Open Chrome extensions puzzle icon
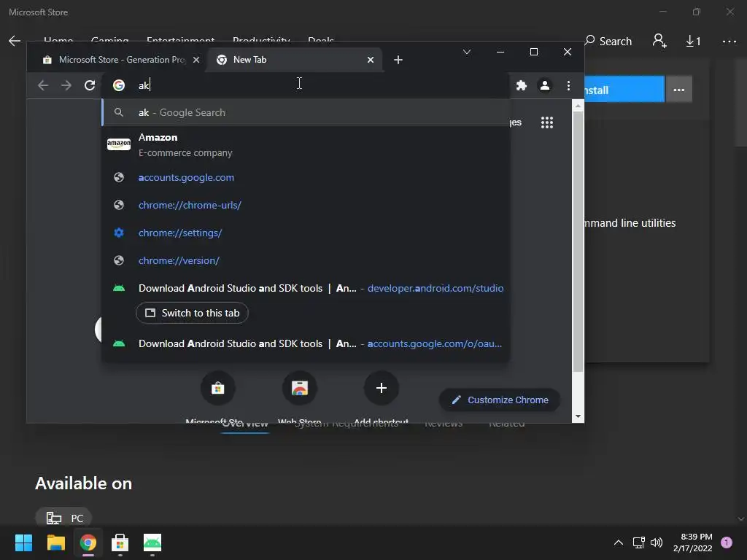The height and width of the screenshot is (560, 747). 521,85
